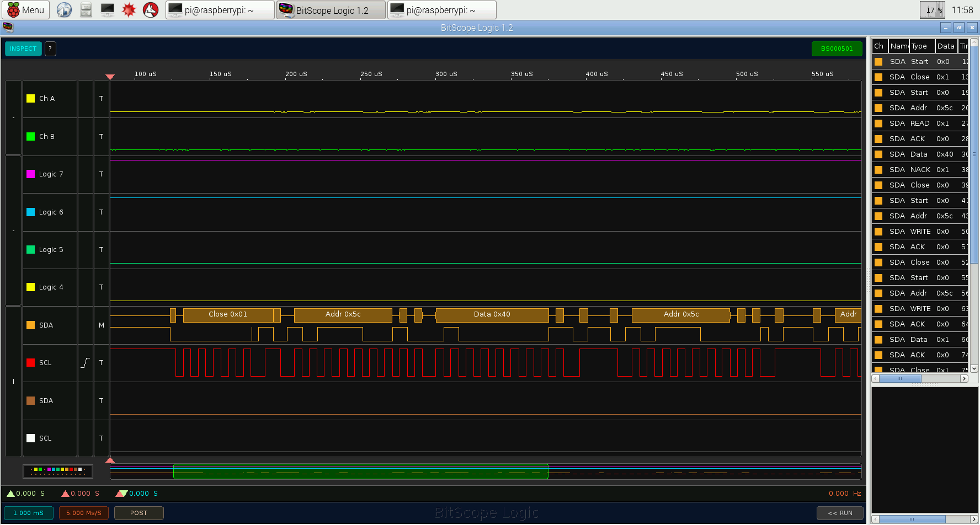This screenshot has width=980, height=525.
Task: Open the 1.000 mS timebase selector
Action: (x=28, y=513)
